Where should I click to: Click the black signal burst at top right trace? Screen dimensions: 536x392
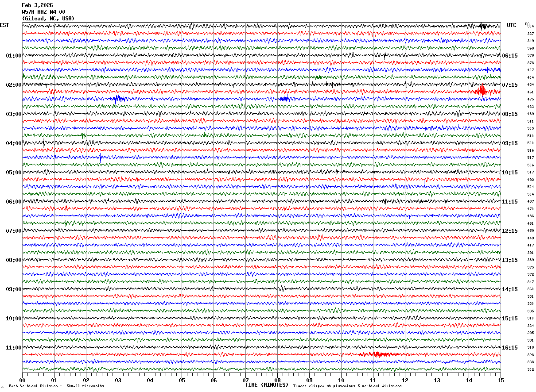tap(482, 26)
